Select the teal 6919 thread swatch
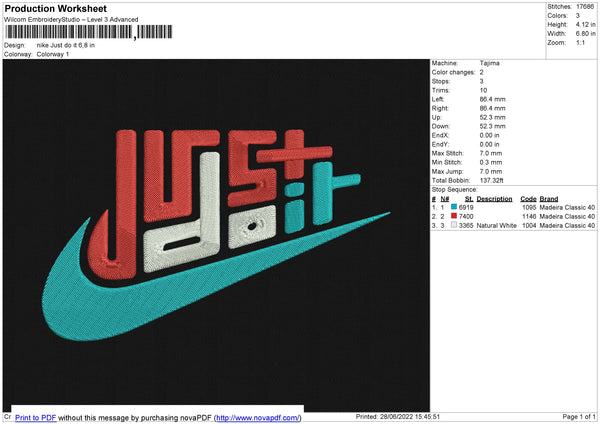 coord(454,207)
